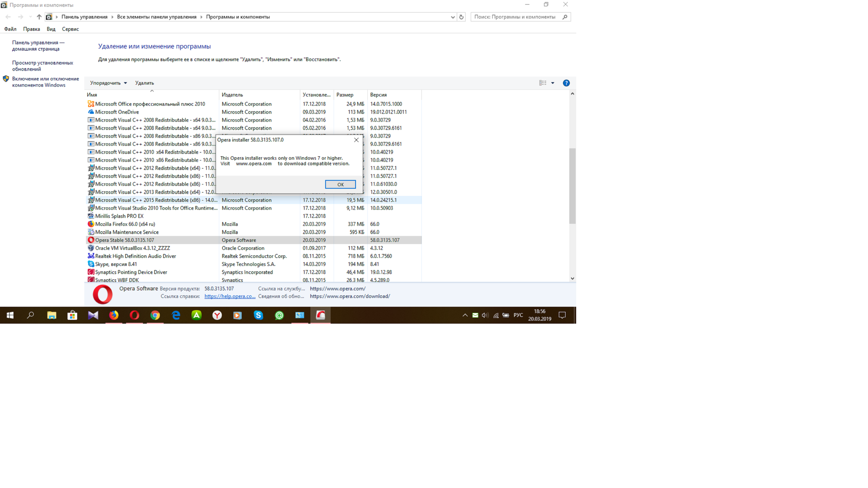Open the Правка menu
Image resolution: width=868 pixels, height=488 pixels.
[31, 29]
